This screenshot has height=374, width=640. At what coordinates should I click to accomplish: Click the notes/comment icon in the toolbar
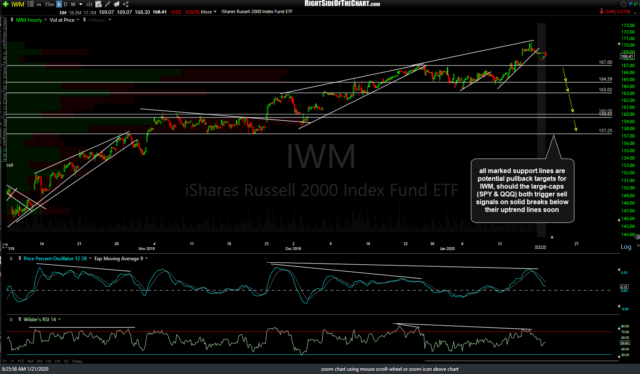point(116,4)
